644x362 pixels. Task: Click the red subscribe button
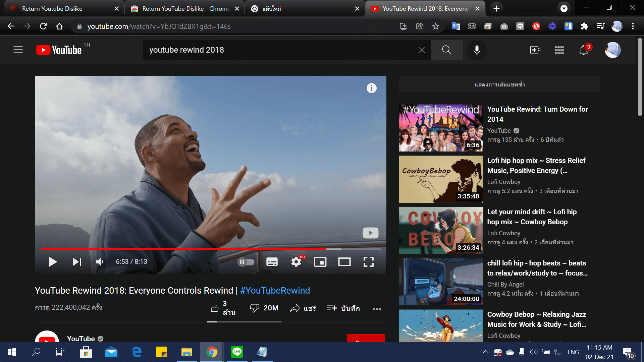click(x=366, y=338)
